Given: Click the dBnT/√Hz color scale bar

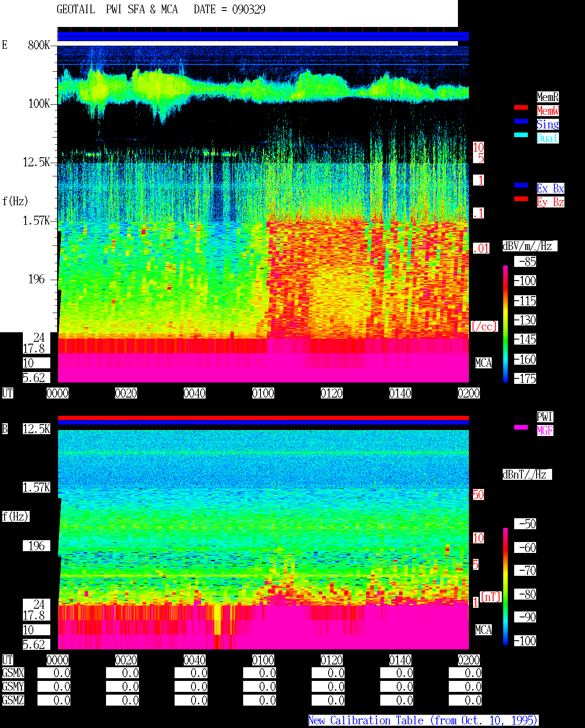Looking at the screenshot, I should tap(505, 586).
